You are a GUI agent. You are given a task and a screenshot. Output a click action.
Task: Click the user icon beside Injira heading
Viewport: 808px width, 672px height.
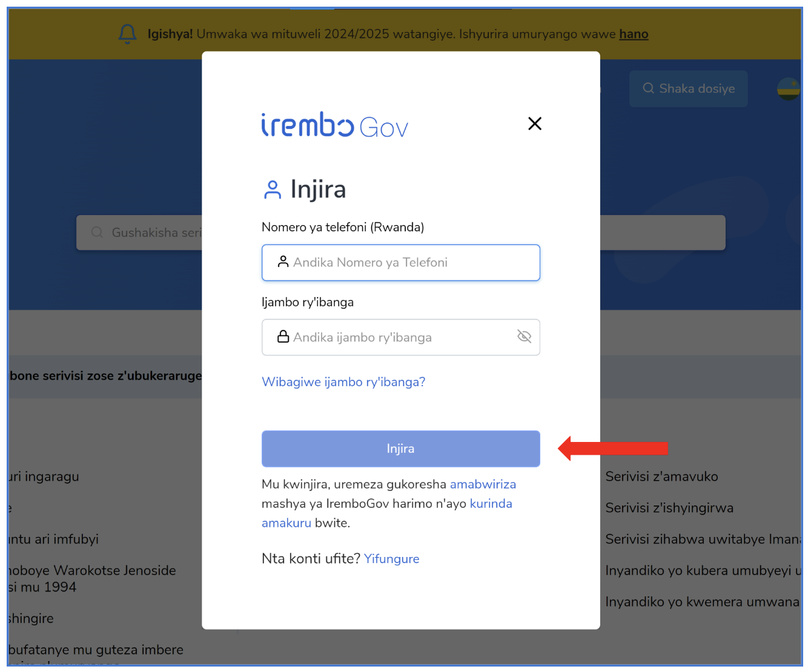click(273, 189)
